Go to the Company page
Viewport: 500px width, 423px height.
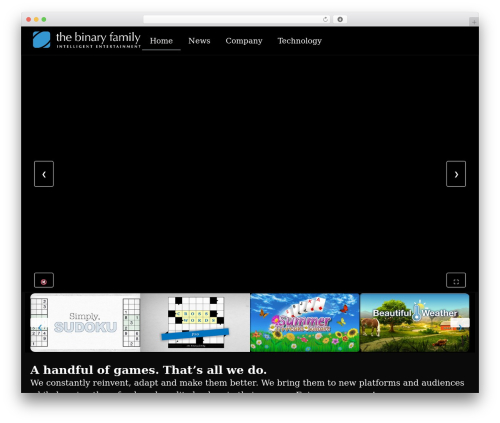[244, 41]
